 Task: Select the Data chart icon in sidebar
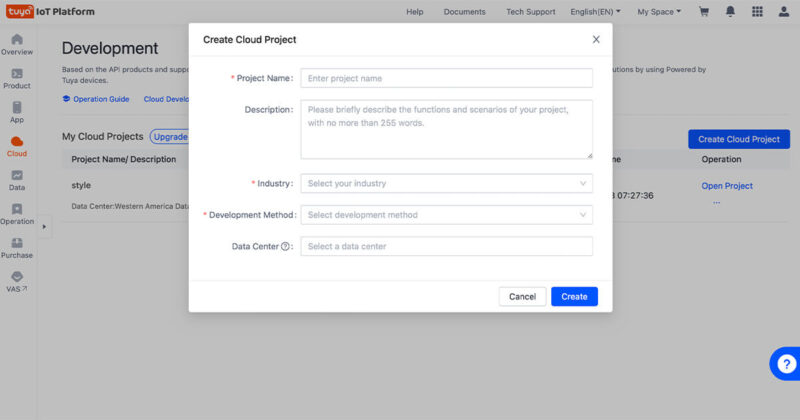coord(17,175)
